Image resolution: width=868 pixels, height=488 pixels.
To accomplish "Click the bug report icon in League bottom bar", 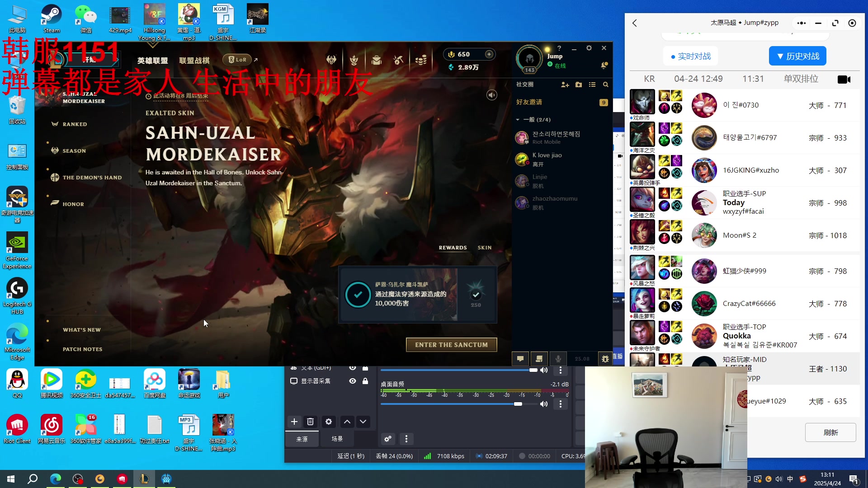I will click(x=605, y=359).
